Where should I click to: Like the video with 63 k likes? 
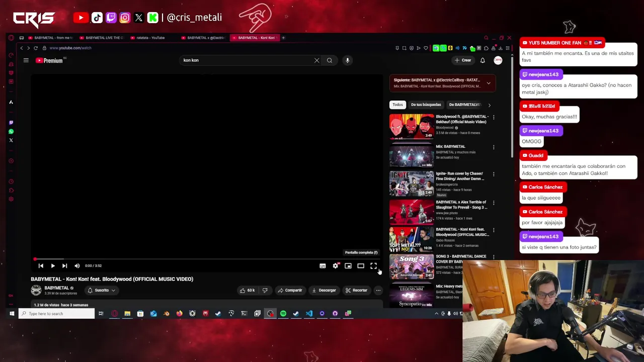pyautogui.click(x=247, y=290)
